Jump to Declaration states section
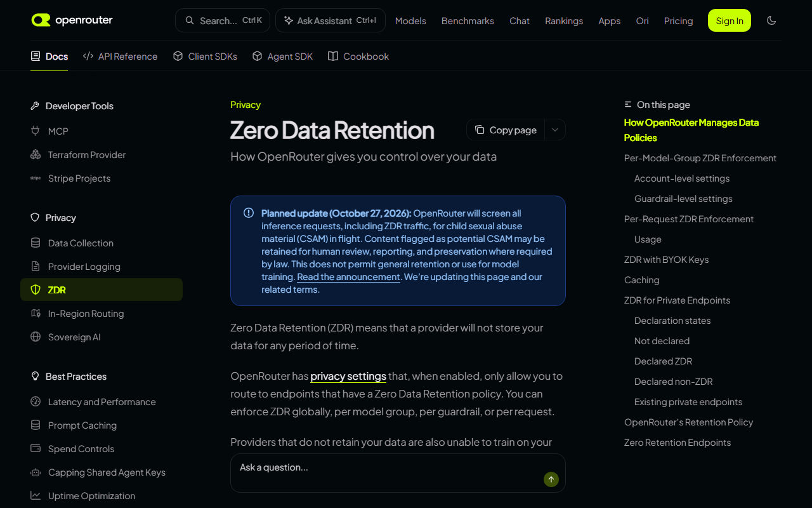This screenshot has width=812, height=508. (672, 321)
